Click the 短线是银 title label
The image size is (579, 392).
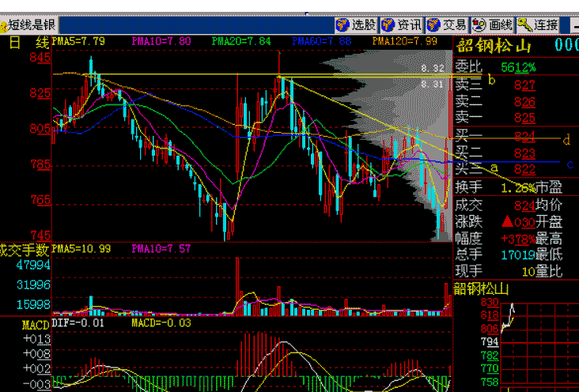(x=32, y=25)
